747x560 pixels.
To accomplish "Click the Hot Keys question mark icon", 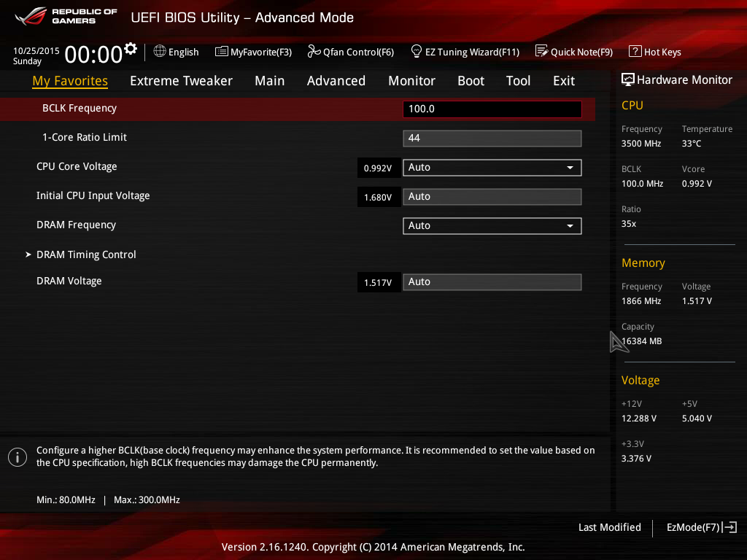I will pos(635,51).
